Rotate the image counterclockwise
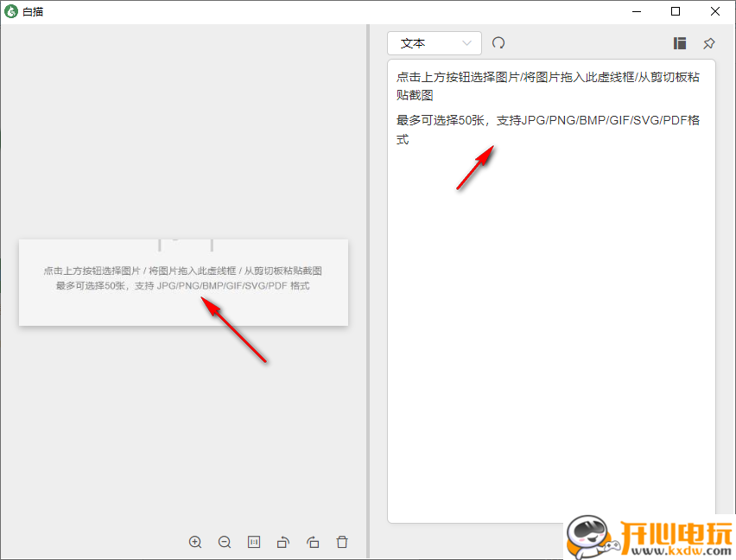Viewport: 736px width, 560px height. tap(283, 542)
